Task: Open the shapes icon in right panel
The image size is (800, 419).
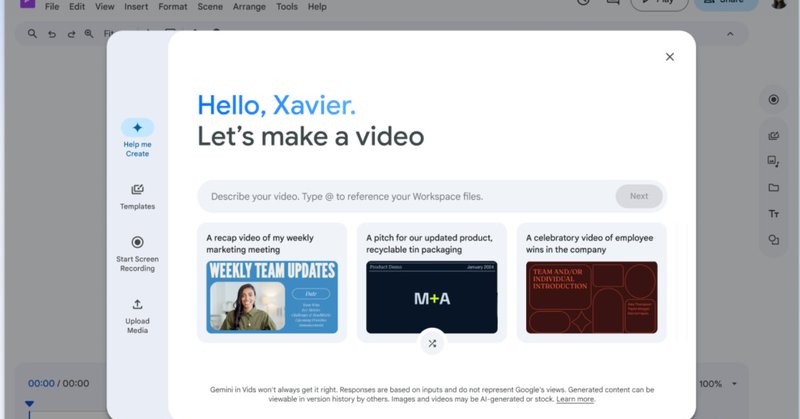Action: (773, 240)
